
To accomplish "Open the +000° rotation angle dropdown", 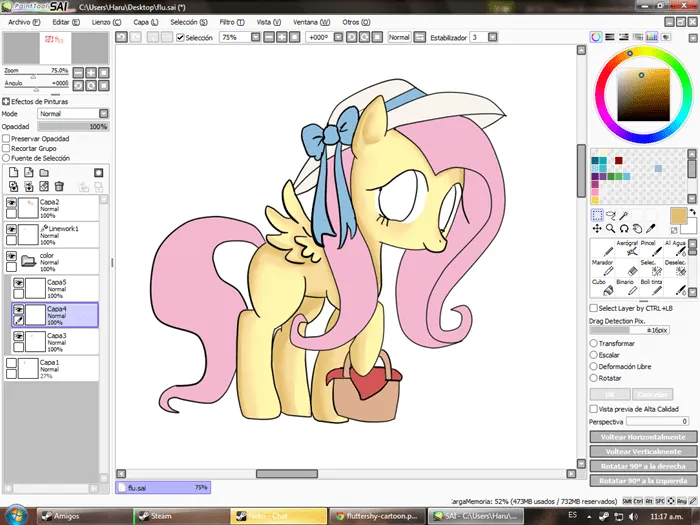I will tap(338, 38).
